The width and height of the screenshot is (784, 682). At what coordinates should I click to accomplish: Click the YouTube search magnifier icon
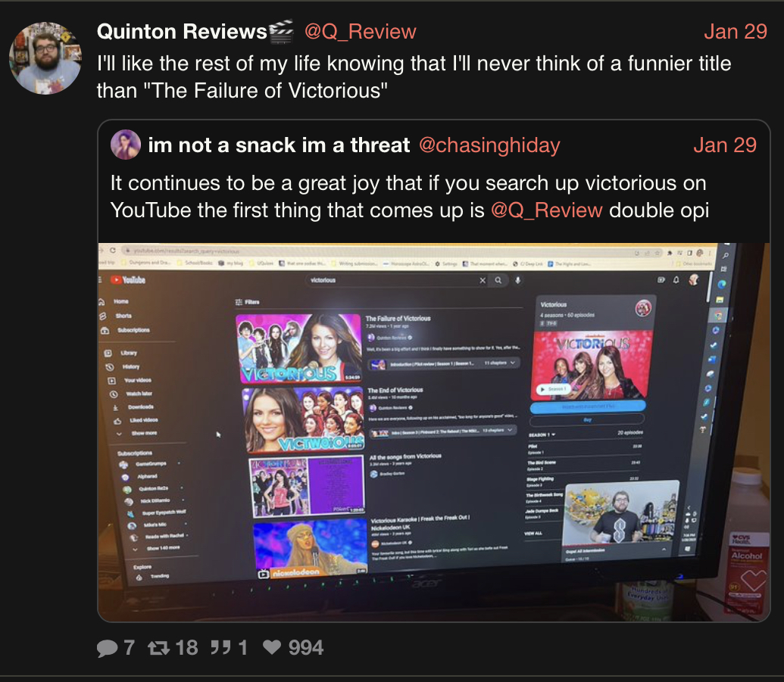pos(498,280)
